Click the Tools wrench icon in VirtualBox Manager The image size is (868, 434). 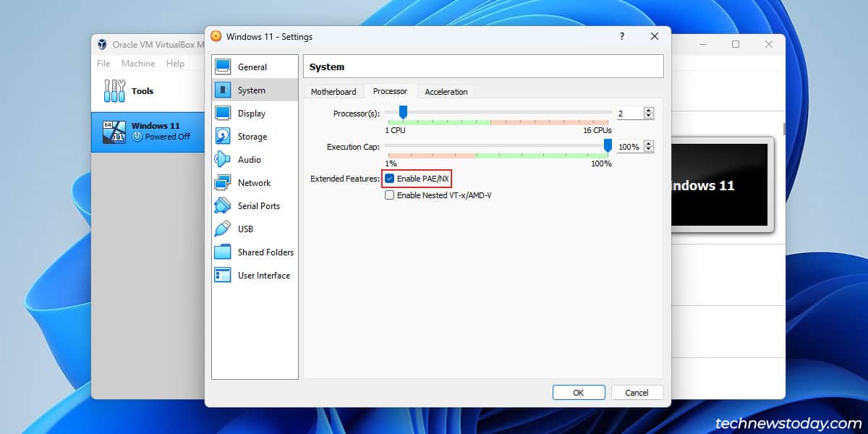pos(114,91)
